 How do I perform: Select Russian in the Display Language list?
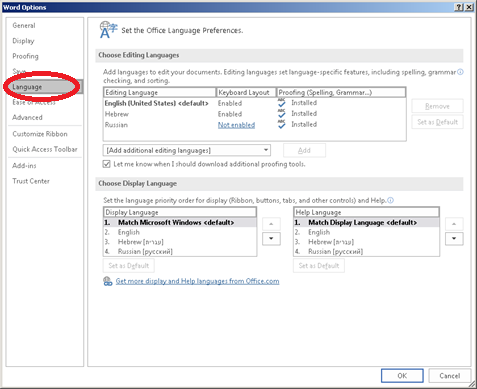coord(180,251)
